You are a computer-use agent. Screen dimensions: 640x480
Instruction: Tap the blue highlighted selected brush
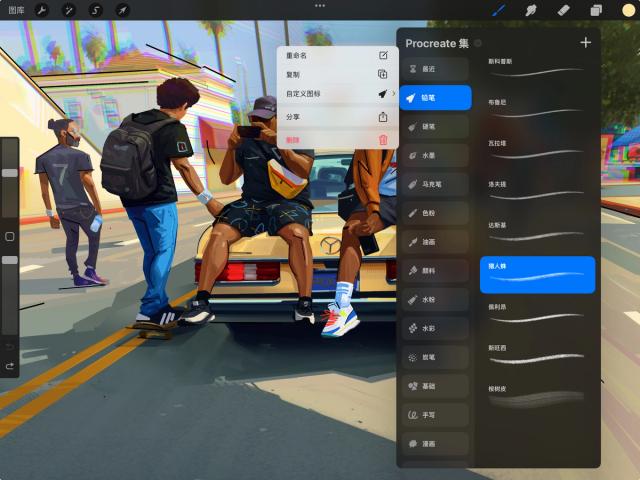click(537, 275)
